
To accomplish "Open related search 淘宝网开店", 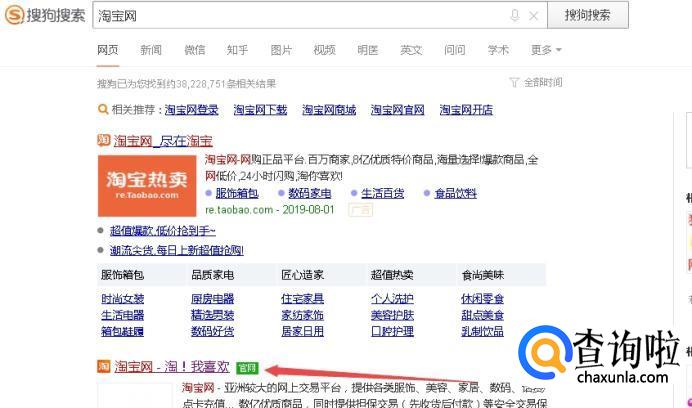I will point(466,110).
